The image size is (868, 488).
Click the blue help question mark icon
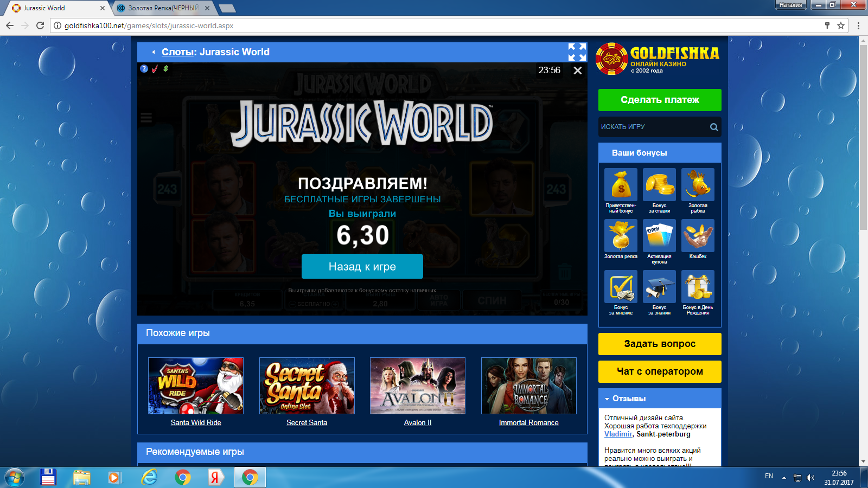point(144,69)
